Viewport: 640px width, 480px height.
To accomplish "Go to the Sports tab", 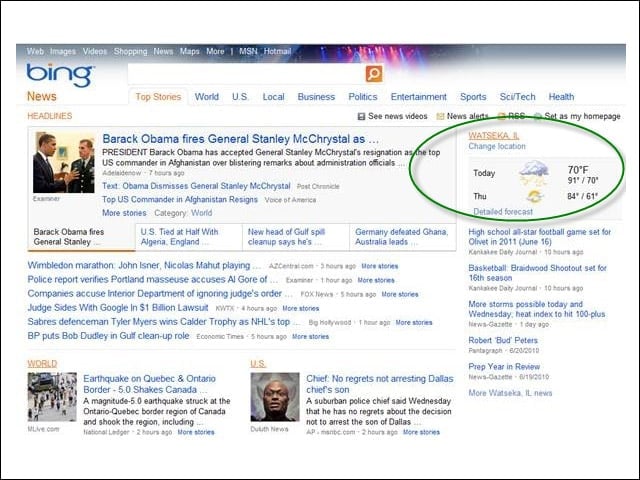I will [x=473, y=97].
